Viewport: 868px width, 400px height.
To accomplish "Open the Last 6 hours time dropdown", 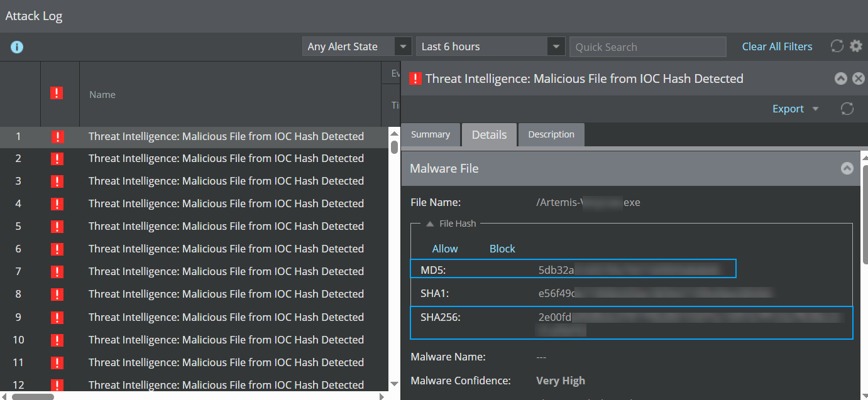I will coord(490,46).
